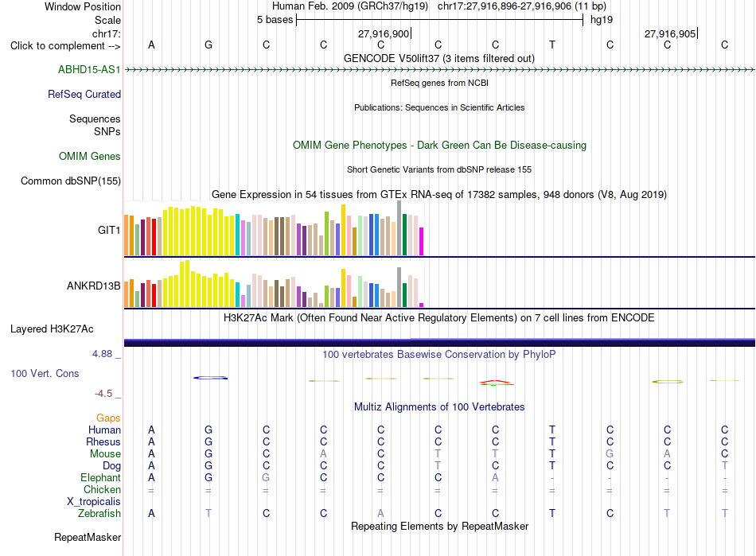Click 'Multiz Alignments of 100 Vertebrates' title

coord(439,406)
